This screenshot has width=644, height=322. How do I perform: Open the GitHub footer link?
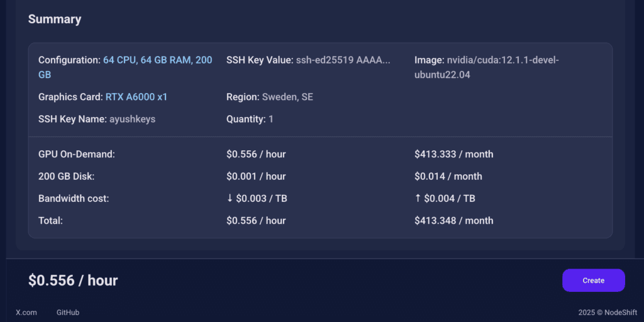(x=68, y=313)
